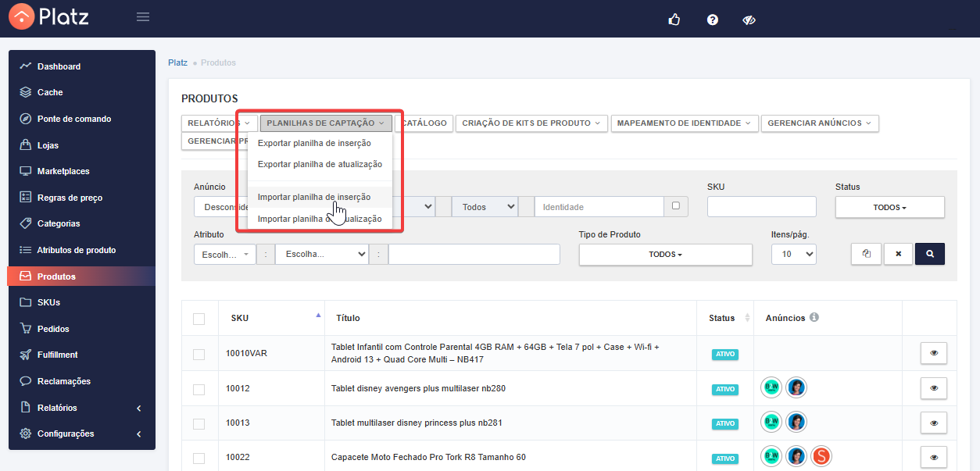Open the Status TODOS dropdown
The width and height of the screenshot is (980, 471).
889,207
